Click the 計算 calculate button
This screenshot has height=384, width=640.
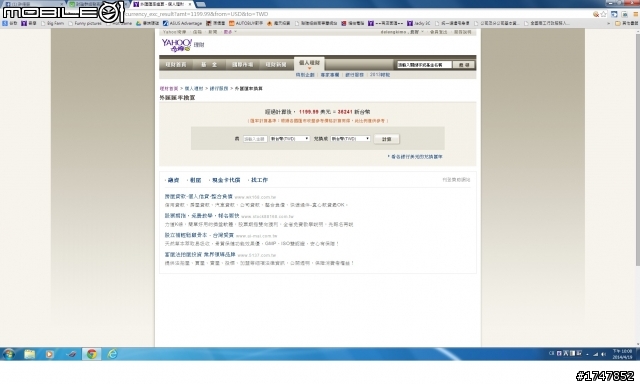click(x=387, y=139)
